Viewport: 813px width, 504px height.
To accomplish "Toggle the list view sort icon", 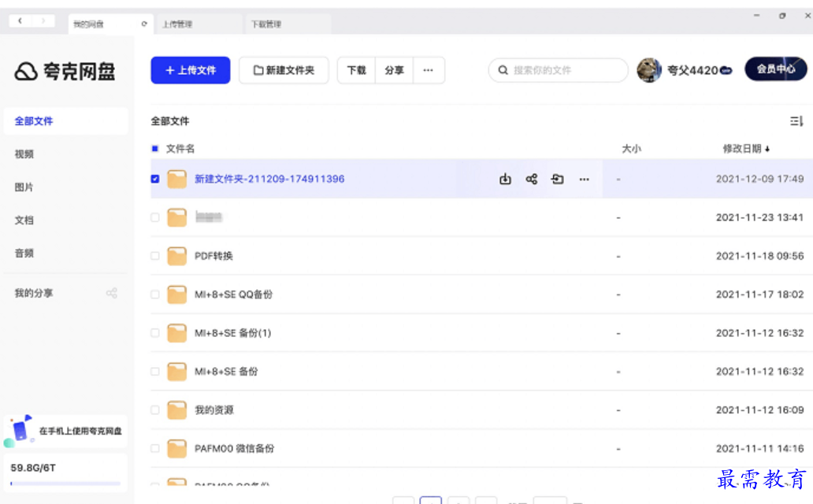I will pyautogui.click(x=796, y=120).
